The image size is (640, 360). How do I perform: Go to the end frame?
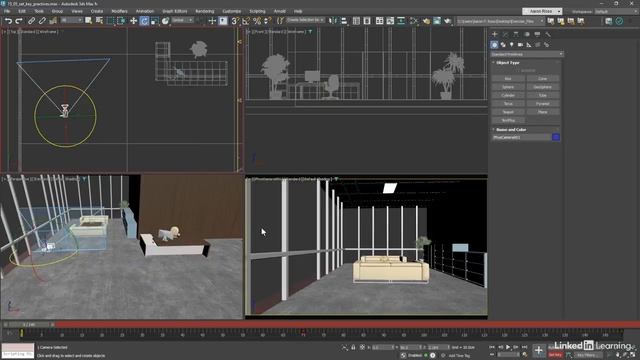tap(524, 347)
